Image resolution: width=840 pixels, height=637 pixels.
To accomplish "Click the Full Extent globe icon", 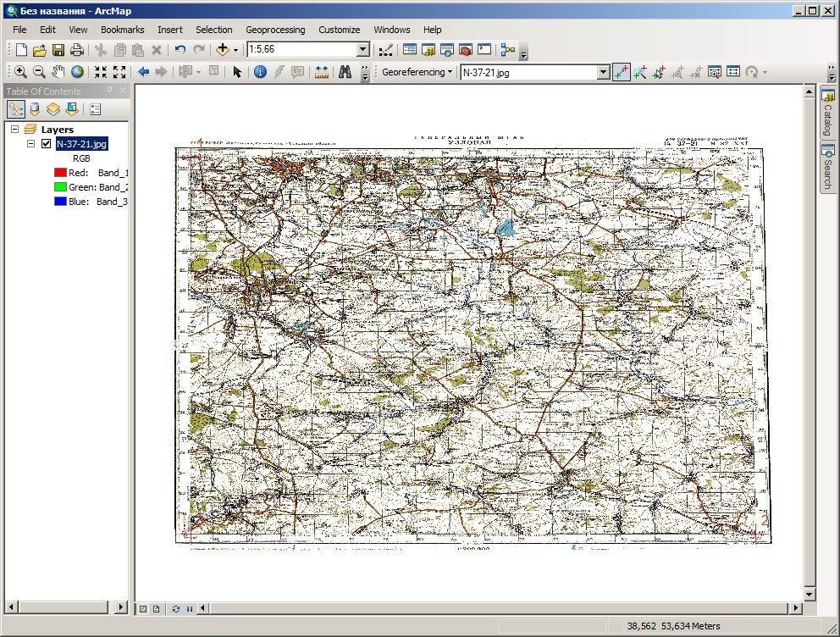I will 77,71.
